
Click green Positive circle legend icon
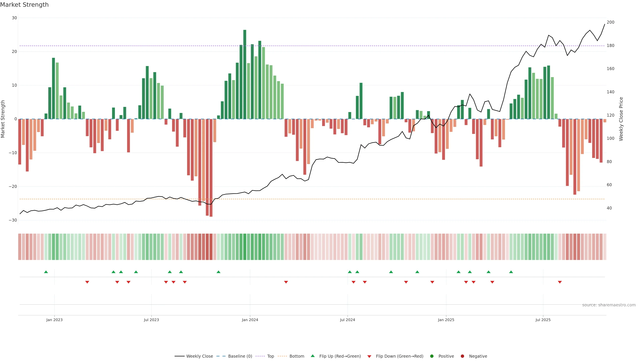click(432, 356)
